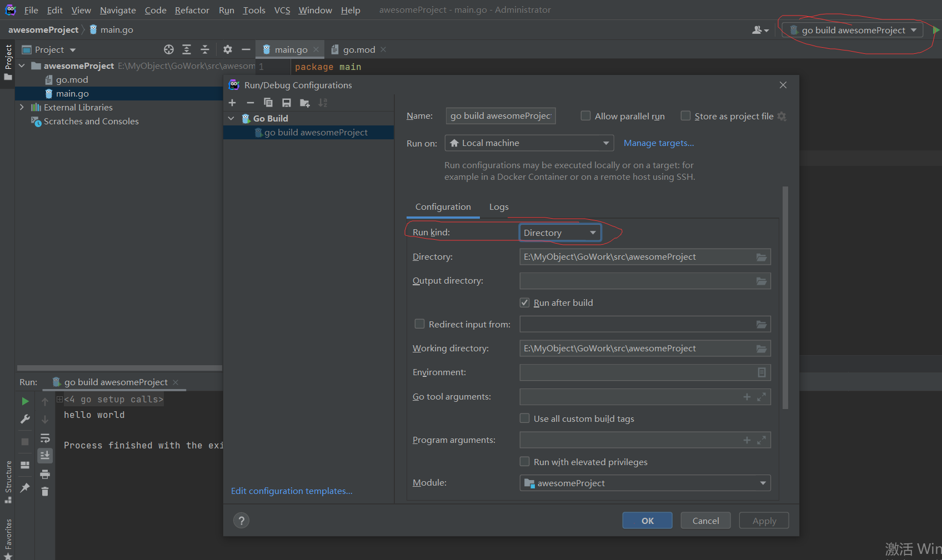Screen dimensions: 942x560
Task: Click the Run button in the main toolbar
Action: pos(936,30)
